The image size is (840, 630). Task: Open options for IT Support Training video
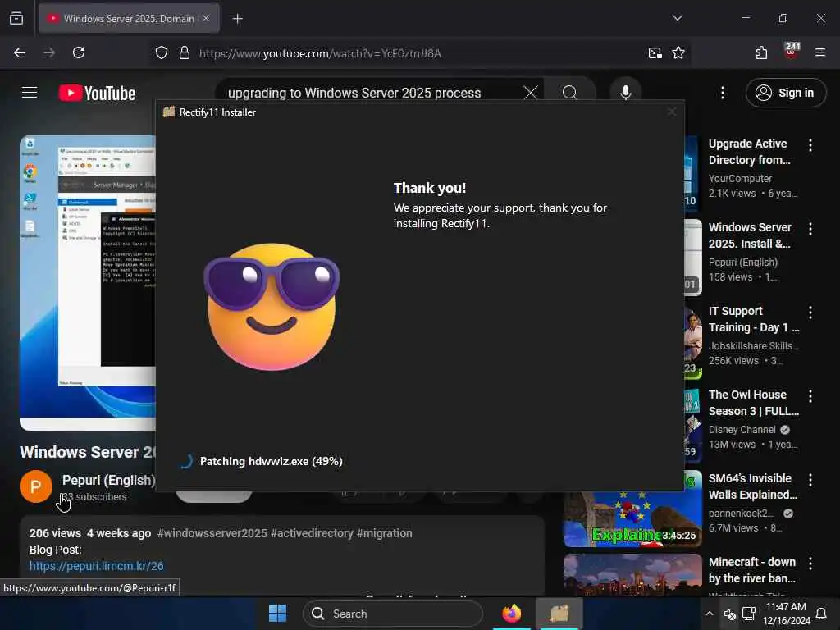tap(810, 313)
